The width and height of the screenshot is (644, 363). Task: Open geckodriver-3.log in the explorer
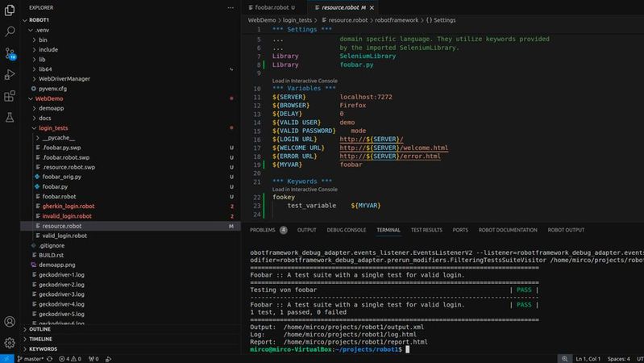pyautogui.click(x=61, y=294)
